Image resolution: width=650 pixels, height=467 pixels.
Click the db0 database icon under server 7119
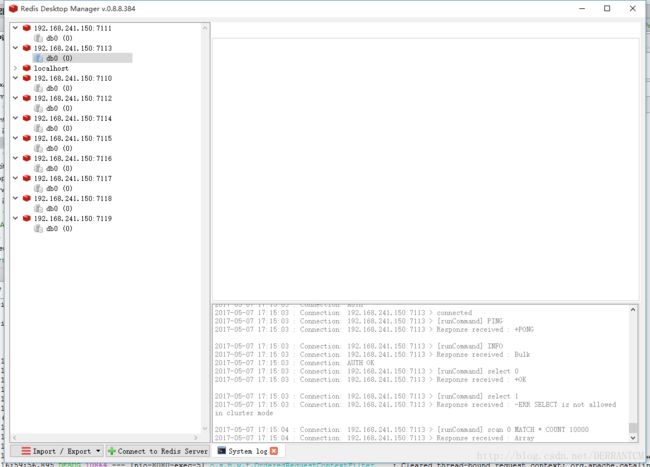(38, 228)
